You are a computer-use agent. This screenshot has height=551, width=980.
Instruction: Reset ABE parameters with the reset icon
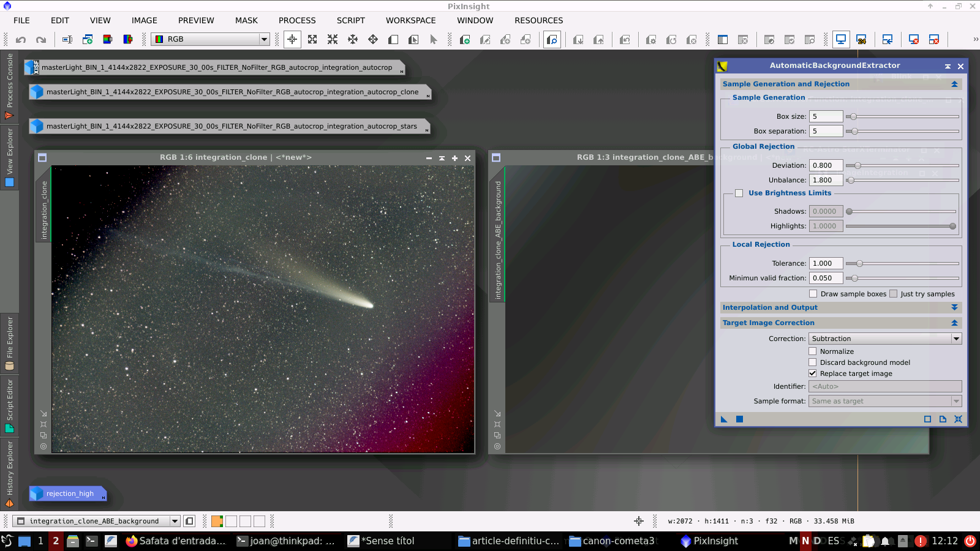(958, 419)
